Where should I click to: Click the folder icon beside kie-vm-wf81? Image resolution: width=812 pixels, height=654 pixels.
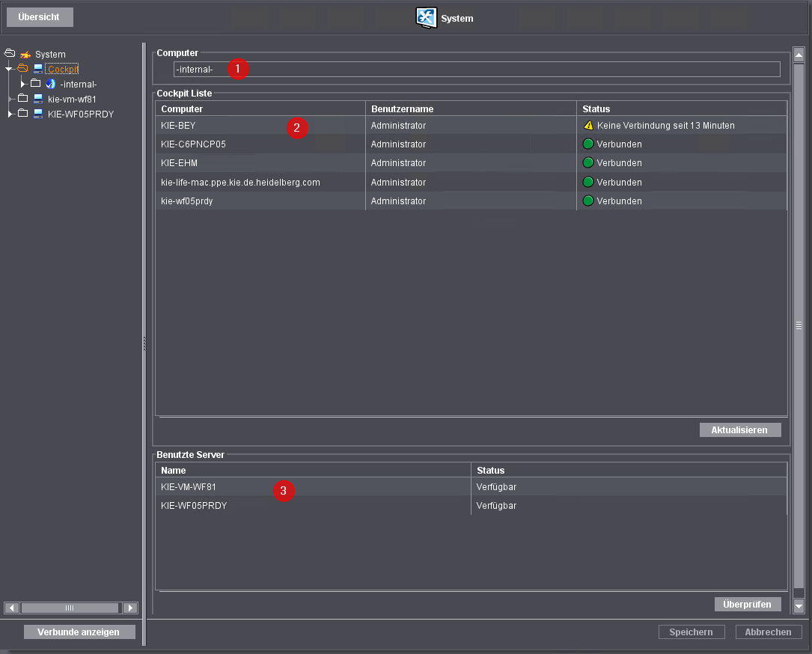point(22,98)
